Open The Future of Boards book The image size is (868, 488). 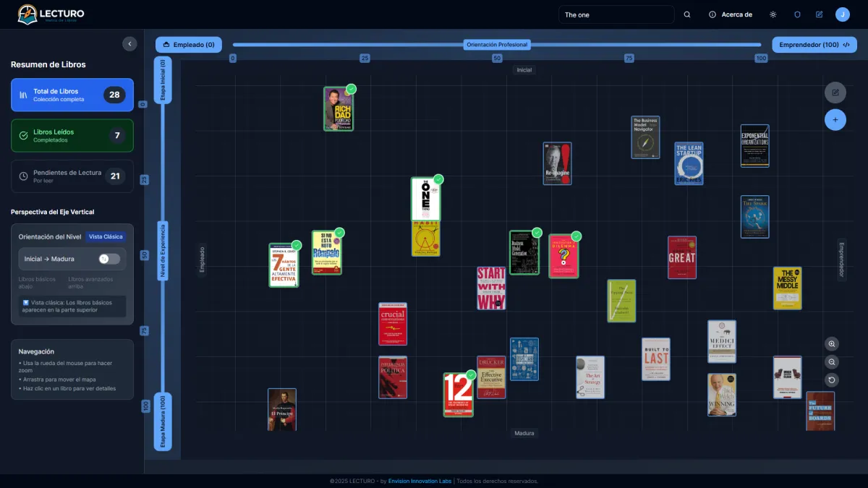(820, 411)
